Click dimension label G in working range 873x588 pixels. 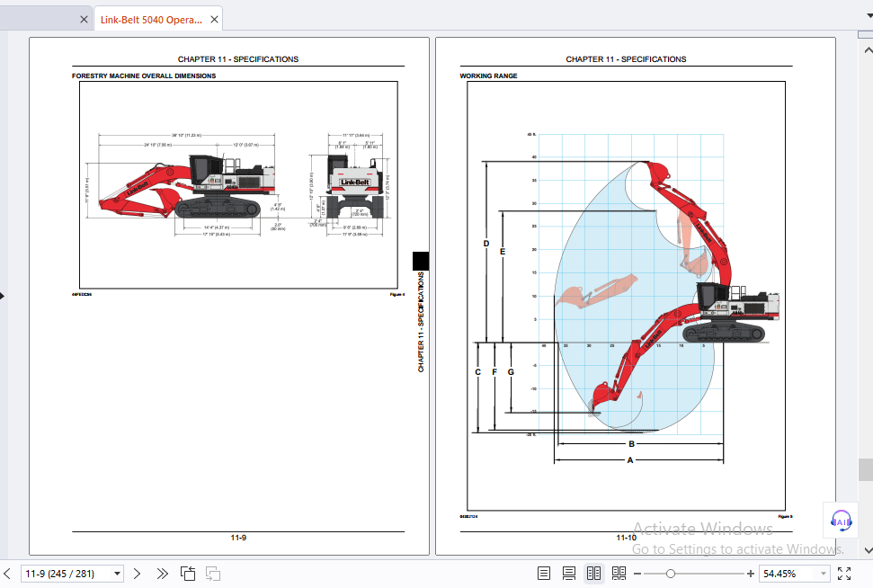(511, 372)
